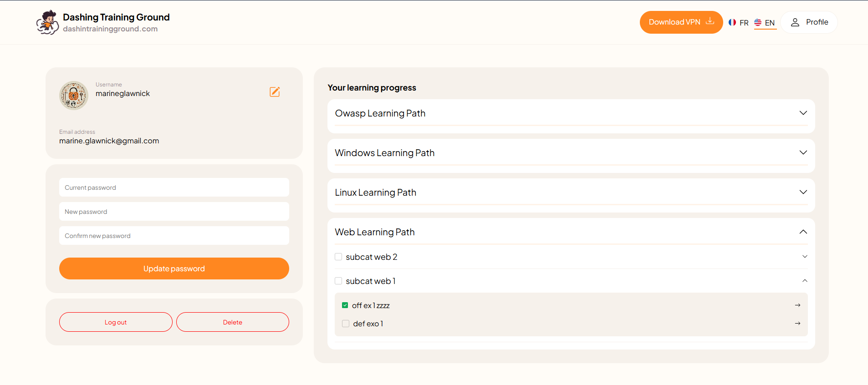Switch language to FR
Screen dimensions: 868x385
click(744, 23)
